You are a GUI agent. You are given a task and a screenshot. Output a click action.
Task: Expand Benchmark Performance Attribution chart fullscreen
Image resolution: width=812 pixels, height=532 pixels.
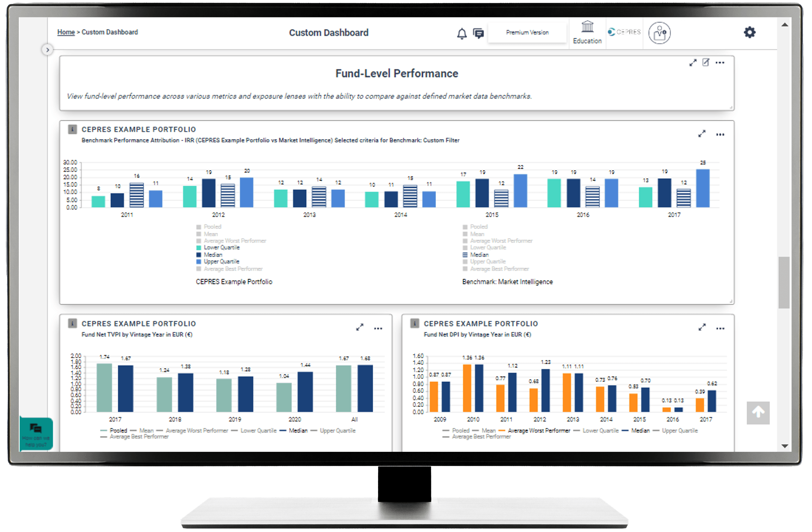(702, 134)
